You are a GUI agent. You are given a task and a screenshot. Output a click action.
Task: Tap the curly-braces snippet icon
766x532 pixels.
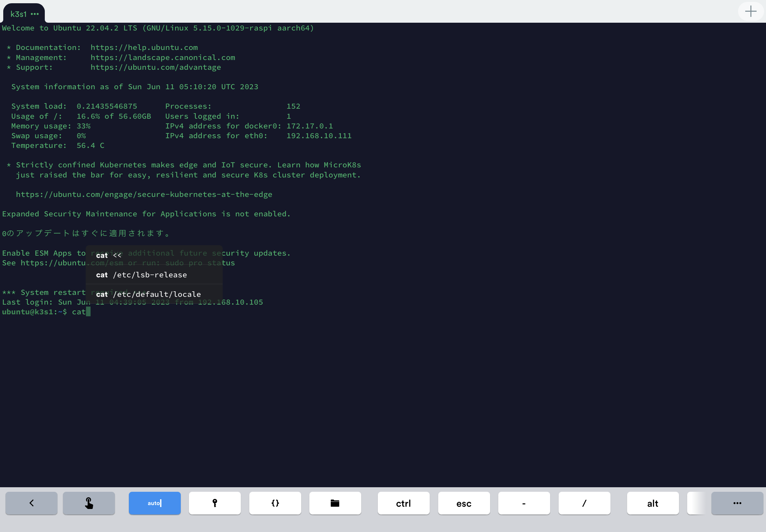[x=275, y=503]
